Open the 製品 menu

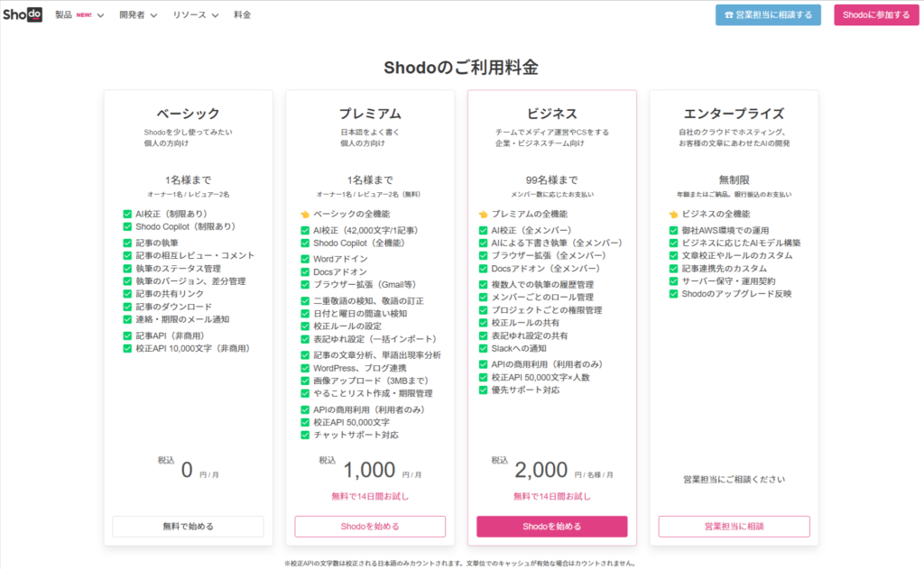[79, 15]
